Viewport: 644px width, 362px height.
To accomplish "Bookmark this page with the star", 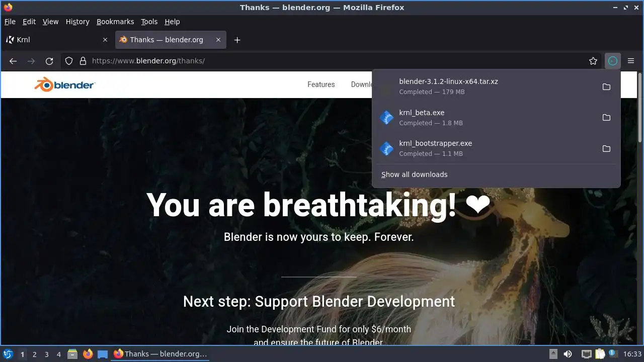I will tap(593, 61).
